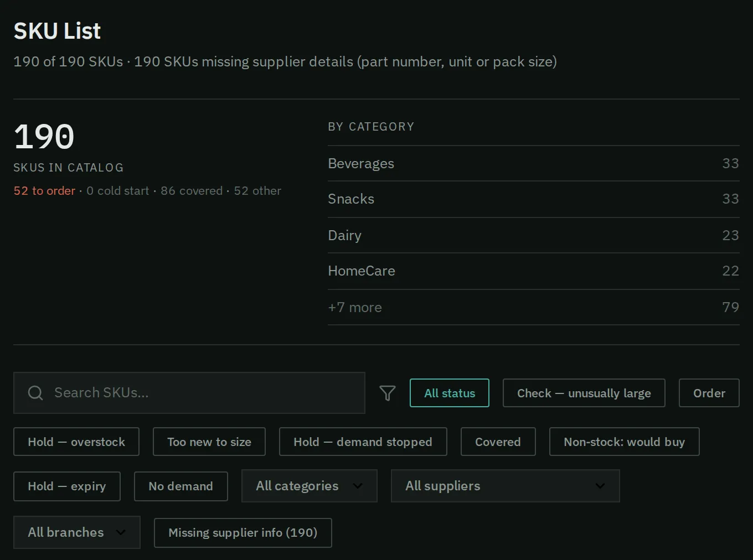
Task: Click the 86 covered summary text
Action: tap(192, 191)
